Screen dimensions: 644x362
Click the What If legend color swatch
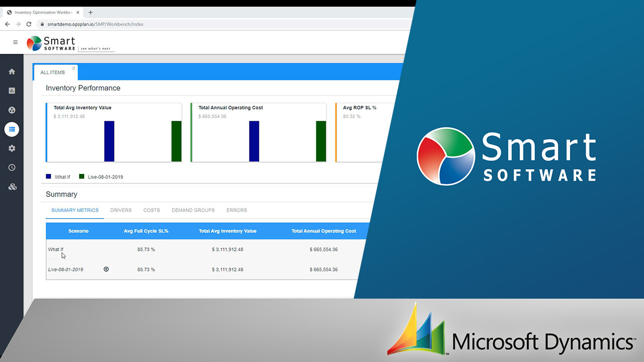48,177
